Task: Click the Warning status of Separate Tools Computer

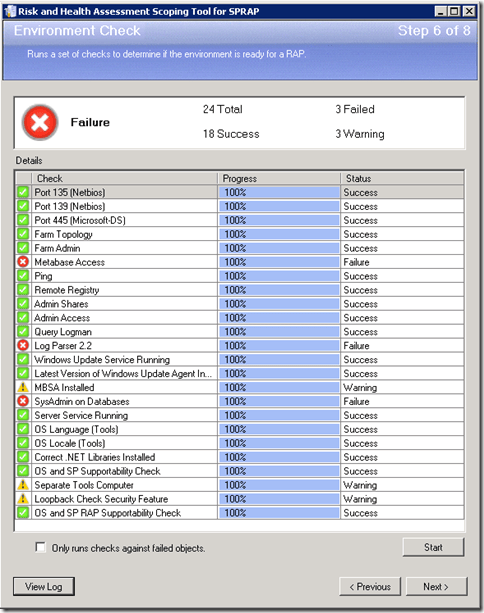Action: tap(360, 485)
